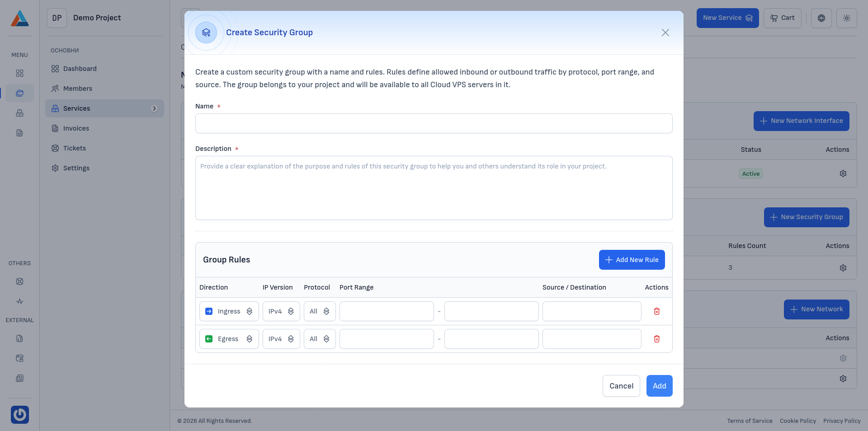This screenshot has height=431, width=868.
Task: Go to Invoices in sidebar menu
Action: (x=76, y=128)
